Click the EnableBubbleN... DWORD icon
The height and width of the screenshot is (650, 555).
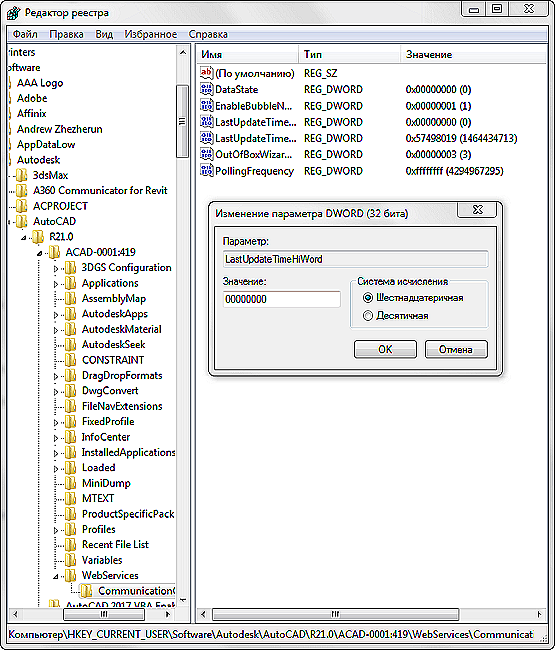(x=206, y=106)
